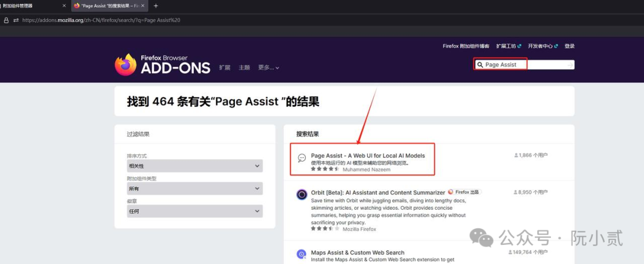Click the 1,866 个用户 count
This screenshot has width=644, height=264.
click(x=531, y=155)
